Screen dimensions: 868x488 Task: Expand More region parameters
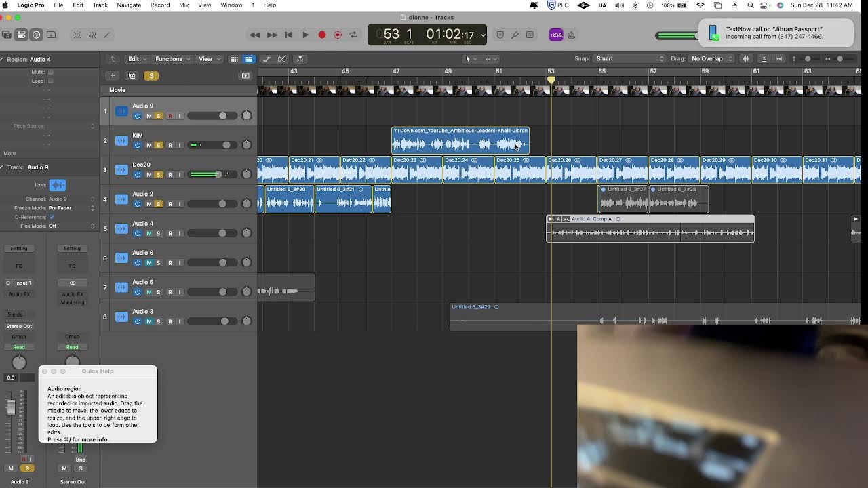pos(9,153)
